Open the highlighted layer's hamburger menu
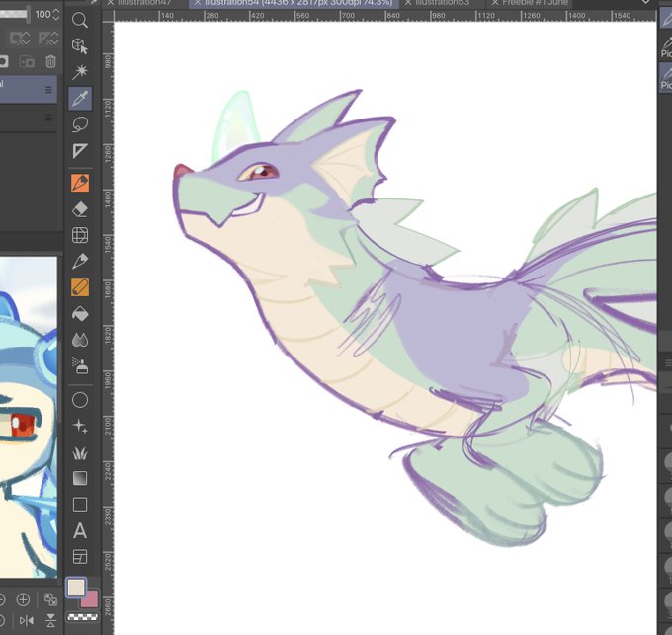This screenshot has width=672, height=635. tap(48, 90)
